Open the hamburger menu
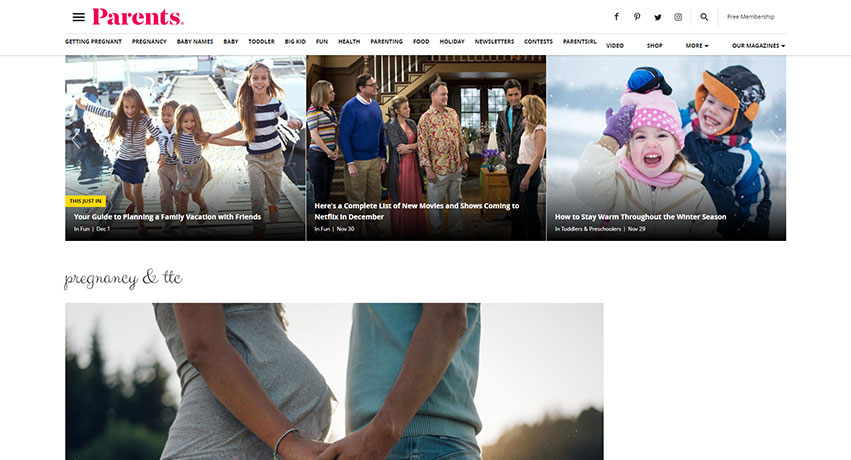This screenshot has width=851, height=460. click(x=78, y=17)
